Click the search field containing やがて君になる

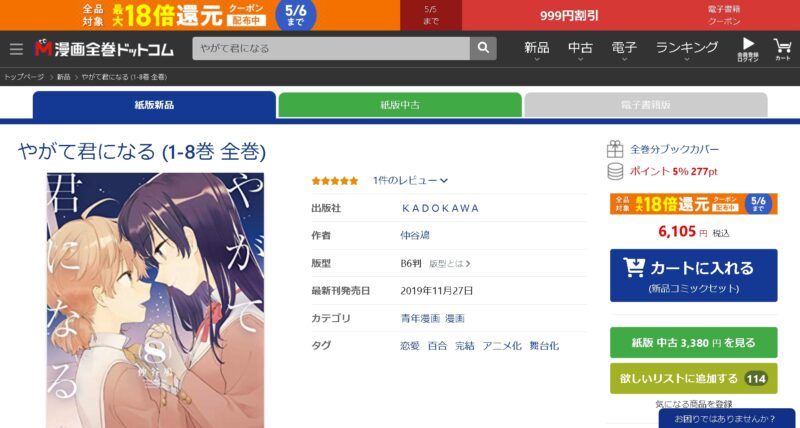coord(331,48)
